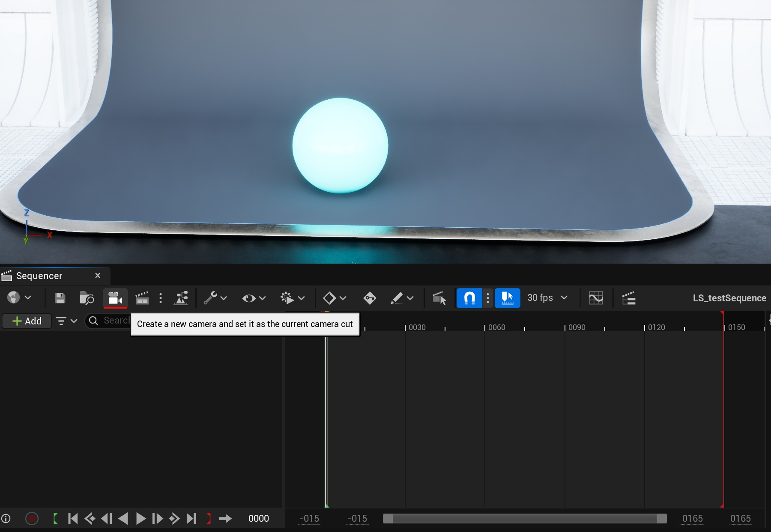Toggle the magnet snapping button

[x=469, y=298]
